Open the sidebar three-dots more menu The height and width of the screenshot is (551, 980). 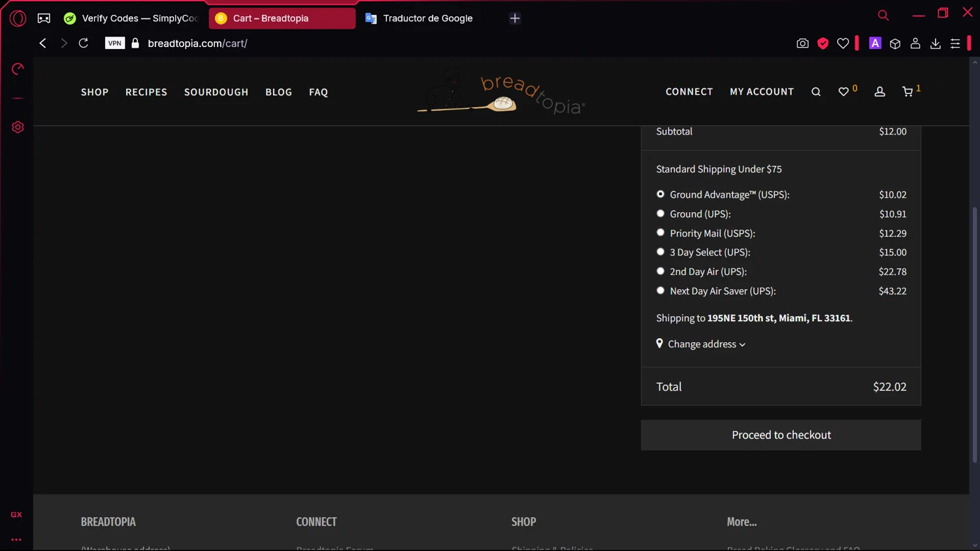coord(16,540)
